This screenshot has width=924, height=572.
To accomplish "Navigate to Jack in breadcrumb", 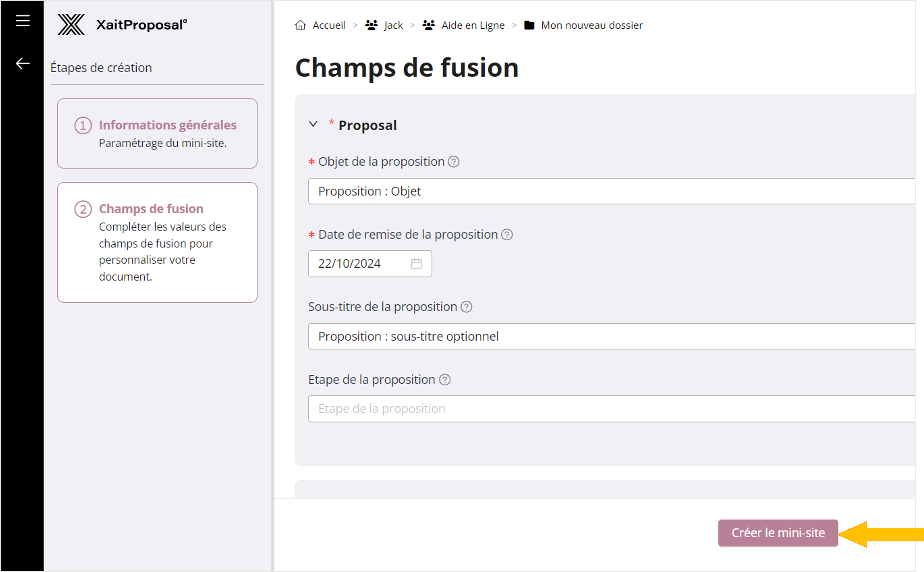I will pyautogui.click(x=393, y=25).
